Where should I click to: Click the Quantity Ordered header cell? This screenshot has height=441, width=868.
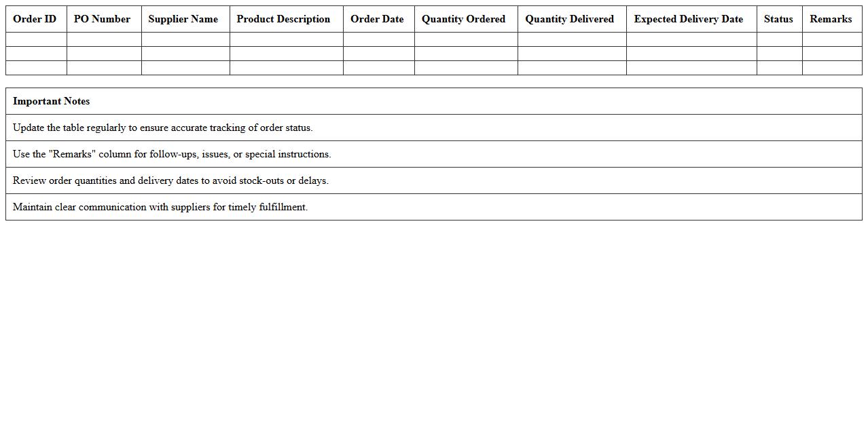(464, 19)
